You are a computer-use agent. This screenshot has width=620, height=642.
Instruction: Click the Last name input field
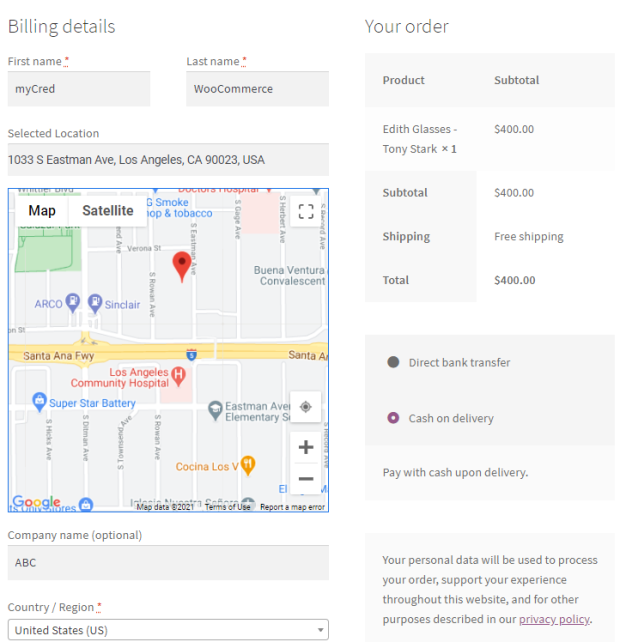[x=257, y=89]
